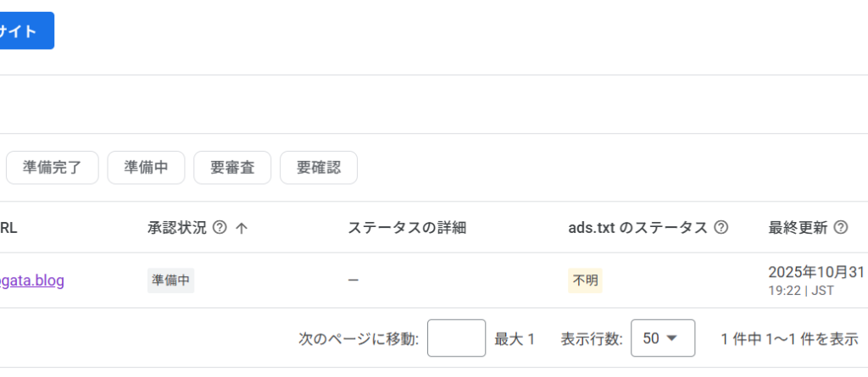Toggle the 準備完了 filter chip
Viewport: 868px width, 377px height.
[53, 168]
